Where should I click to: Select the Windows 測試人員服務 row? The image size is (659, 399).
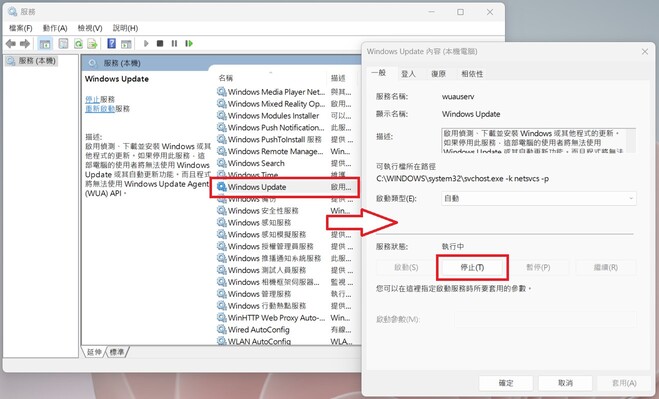285,270
